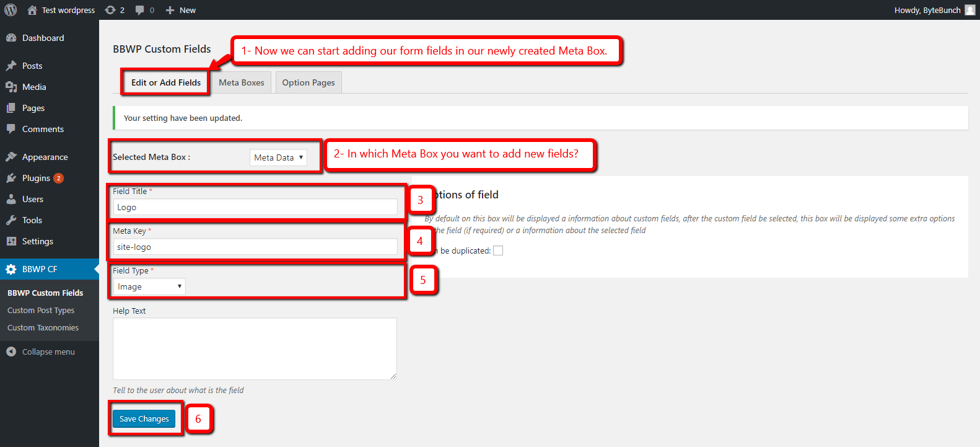Toggle the 'be duplicated' checkbox
Viewport: 980px width, 447px height.
[x=498, y=250]
